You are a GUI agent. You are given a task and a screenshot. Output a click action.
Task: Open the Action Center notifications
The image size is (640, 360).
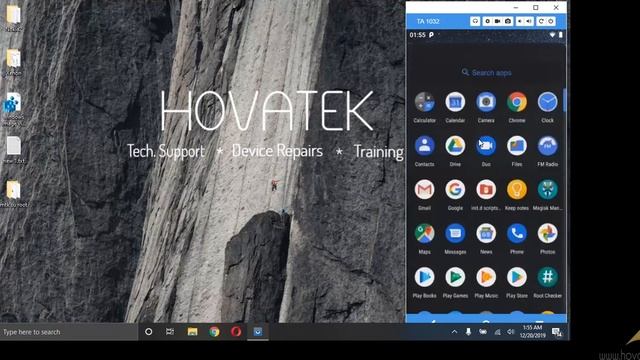coord(557,332)
